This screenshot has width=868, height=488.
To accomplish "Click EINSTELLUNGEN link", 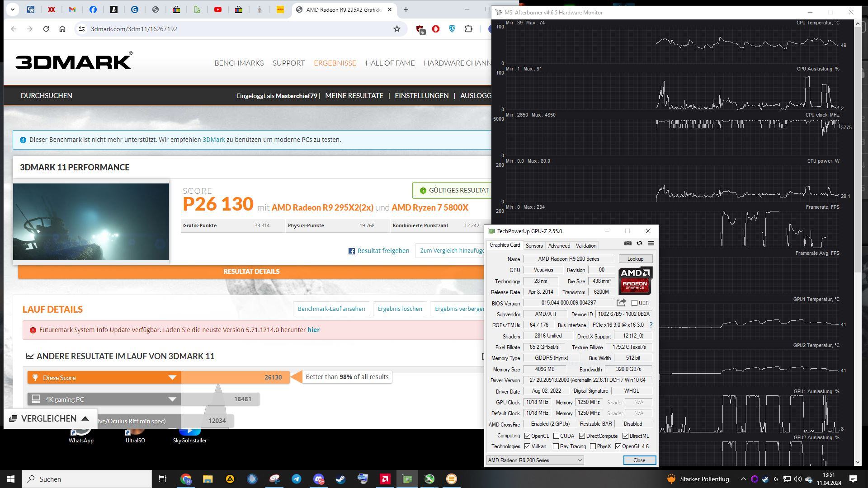I will 421,96.
